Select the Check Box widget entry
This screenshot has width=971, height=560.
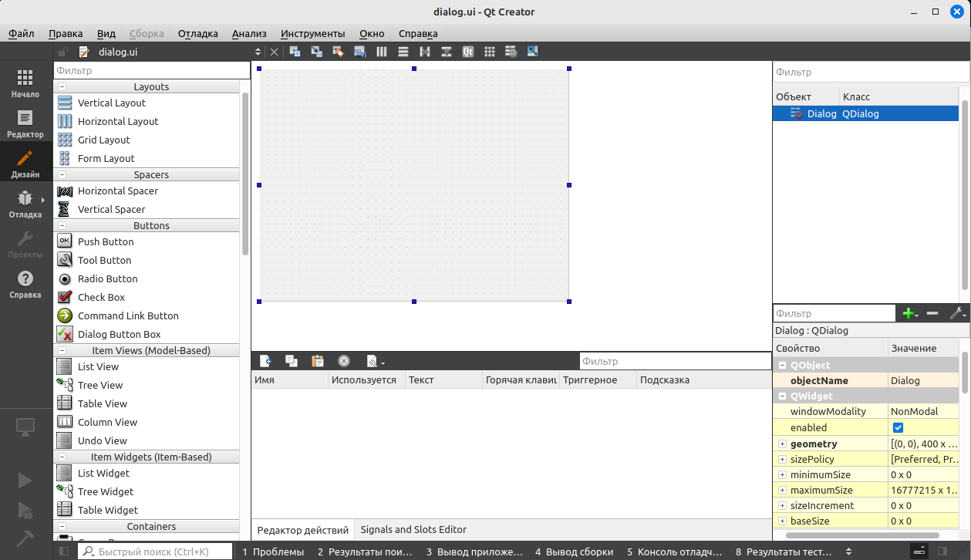pyautogui.click(x=101, y=297)
